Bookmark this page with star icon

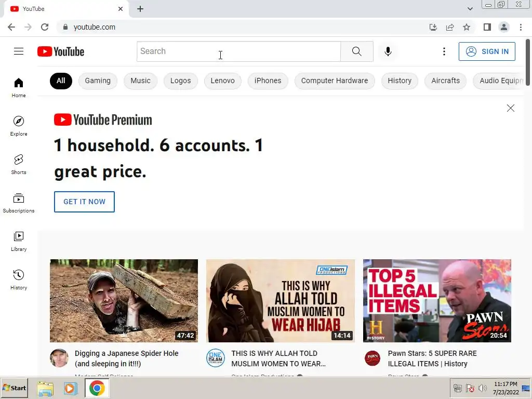(x=467, y=27)
